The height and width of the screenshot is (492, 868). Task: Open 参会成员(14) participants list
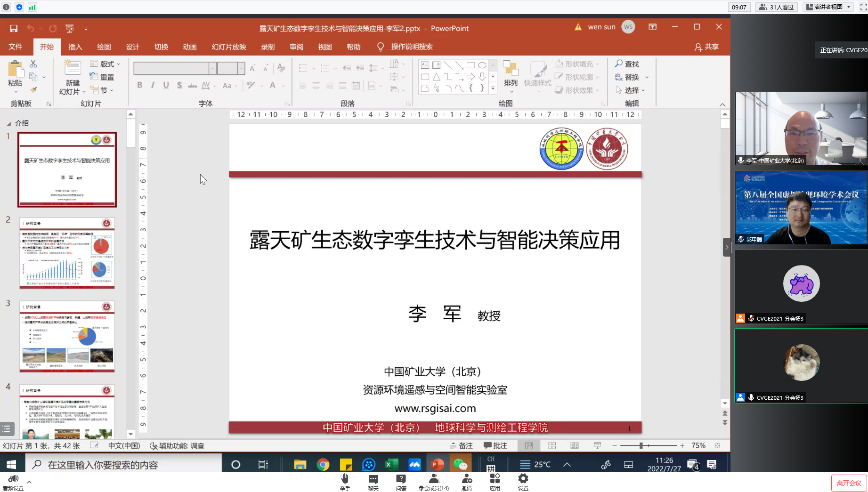[x=434, y=482]
